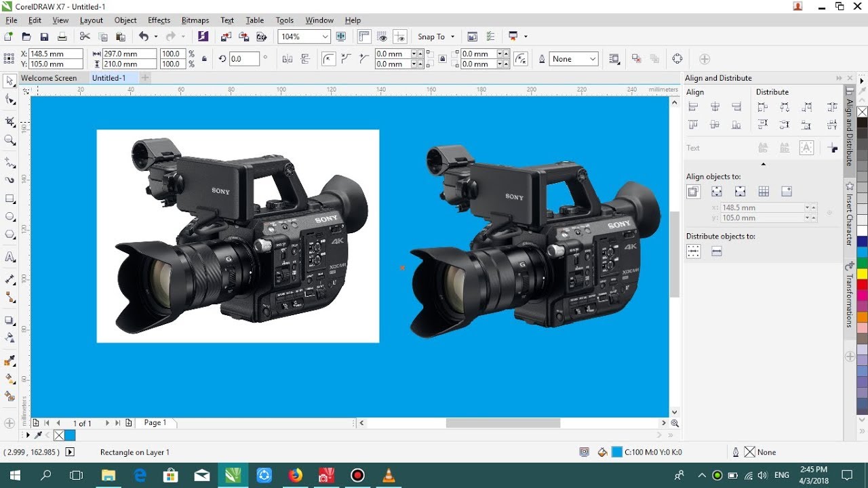This screenshot has width=868, height=488.
Task: Set distribute objects to Extent of selection
Action: (x=693, y=251)
